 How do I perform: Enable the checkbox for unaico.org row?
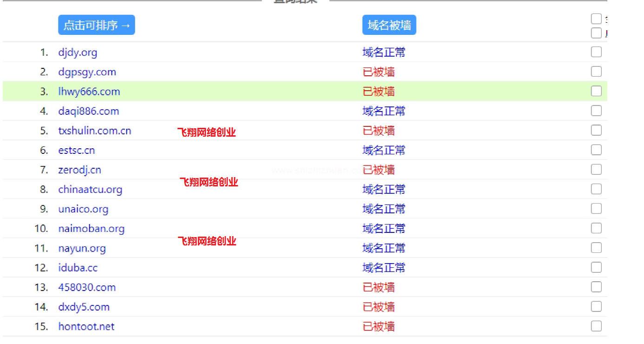point(596,209)
